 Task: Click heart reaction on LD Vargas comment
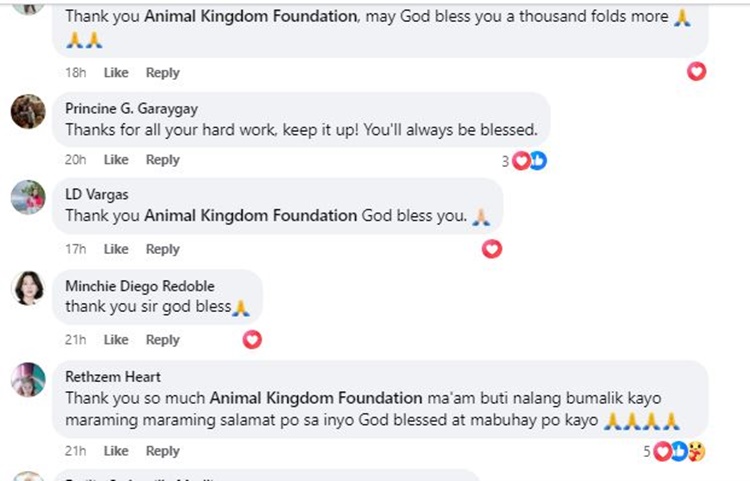(491, 249)
